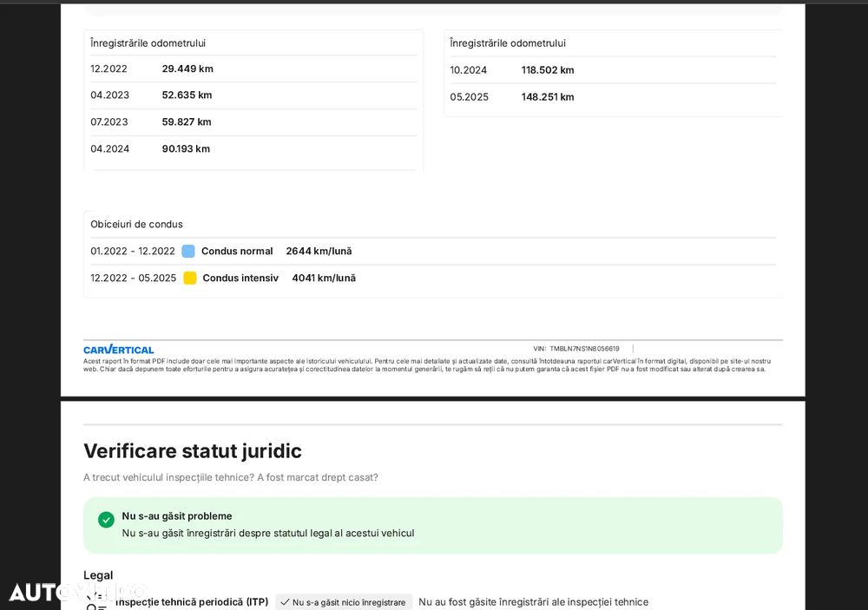868x610 pixels.
Task: Click 'Inspecție tehnică periodică (ITP)' label
Action: tap(192, 602)
